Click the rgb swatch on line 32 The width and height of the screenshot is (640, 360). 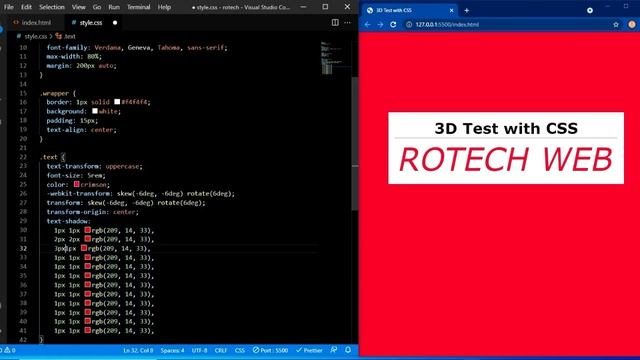84,248
